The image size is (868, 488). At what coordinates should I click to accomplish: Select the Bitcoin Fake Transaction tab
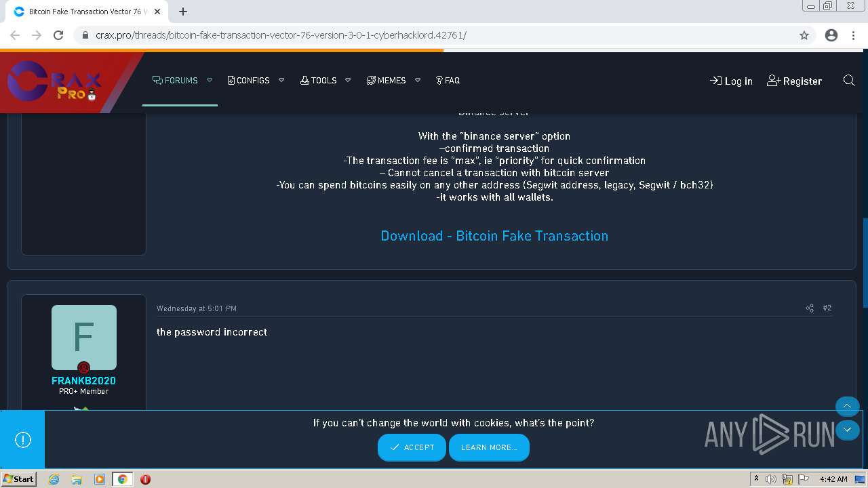tap(87, 12)
